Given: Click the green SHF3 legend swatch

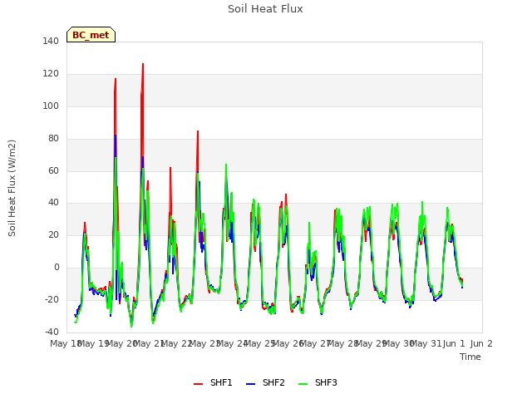Looking at the screenshot, I should pos(303,384).
